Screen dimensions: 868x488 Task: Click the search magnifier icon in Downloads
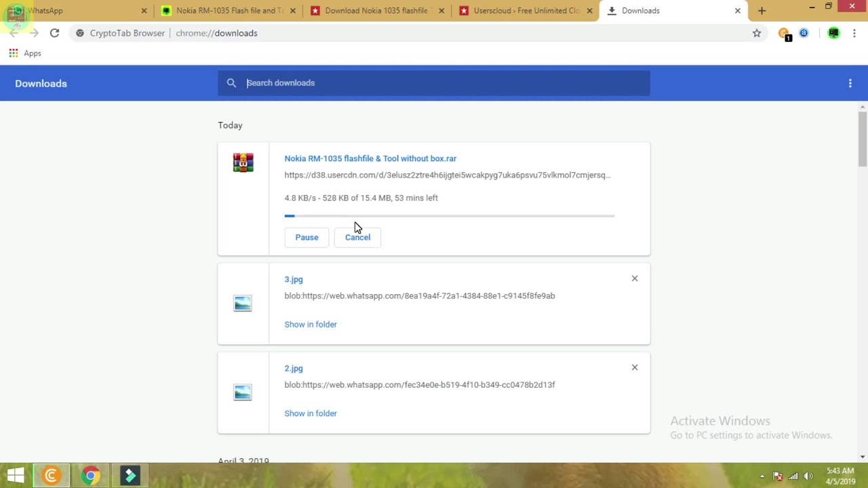pos(231,83)
